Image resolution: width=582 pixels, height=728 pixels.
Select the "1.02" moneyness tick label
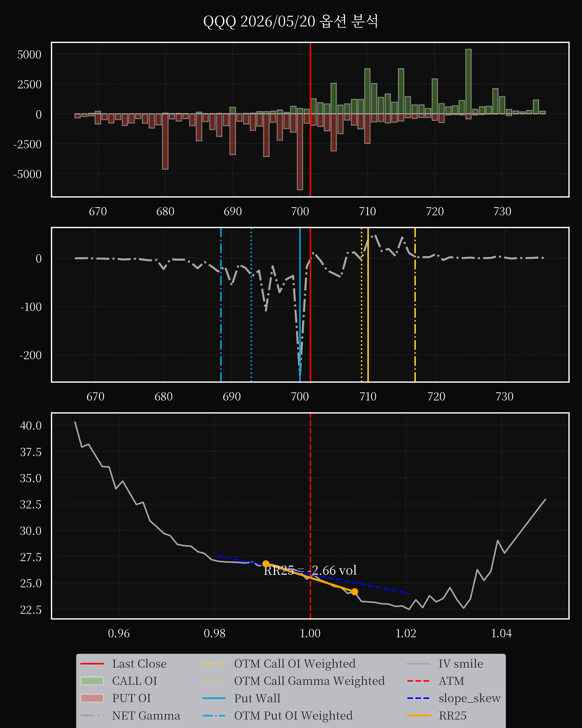(406, 633)
